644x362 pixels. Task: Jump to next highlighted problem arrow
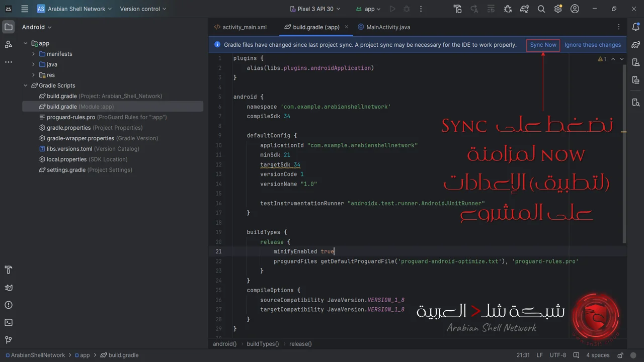tap(622, 59)
